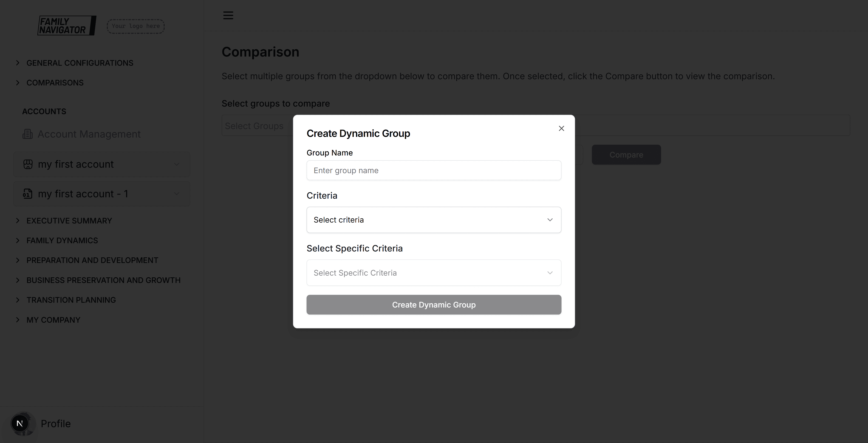Screen dimensions: 868x443
Task: Click the Family Navigator logo
Action: click(67, 25)
